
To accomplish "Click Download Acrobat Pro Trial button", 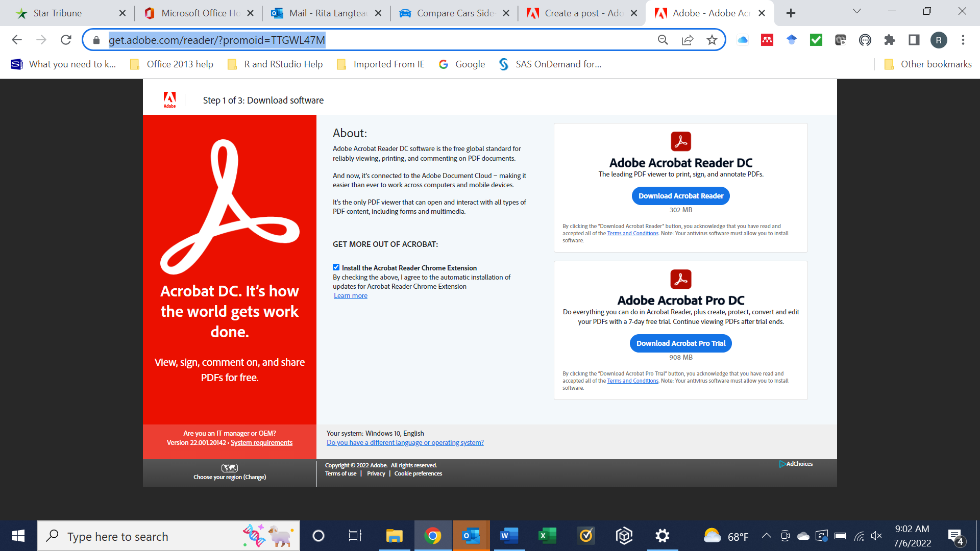I will [x=680, y=343].
